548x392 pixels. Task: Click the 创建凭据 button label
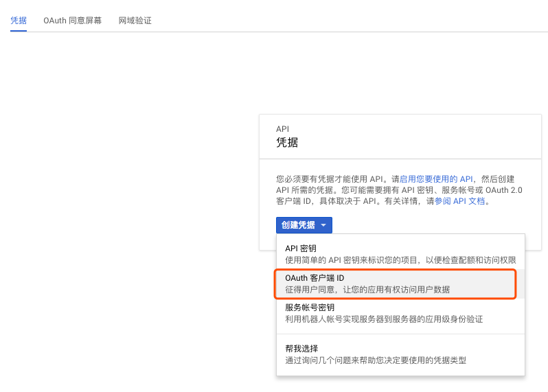click(298, 225)
